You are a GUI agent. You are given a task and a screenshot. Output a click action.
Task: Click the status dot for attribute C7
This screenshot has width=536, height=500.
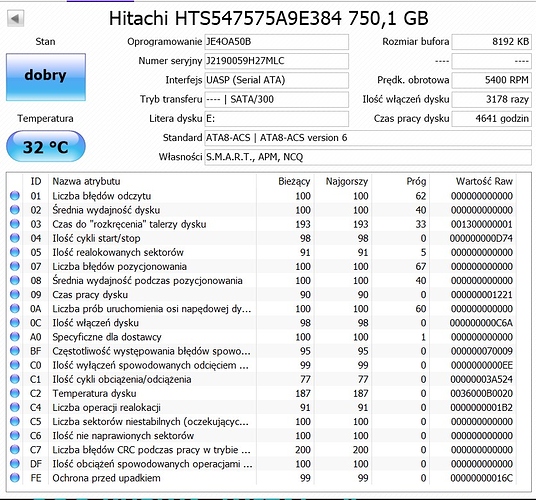(15, 449)
